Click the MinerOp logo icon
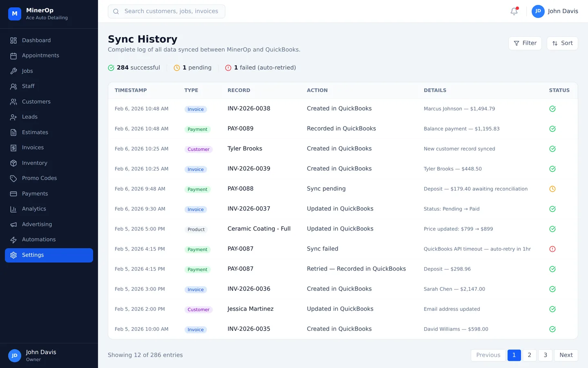Viewport: 588px width, 368px height. tap(15, 13)
